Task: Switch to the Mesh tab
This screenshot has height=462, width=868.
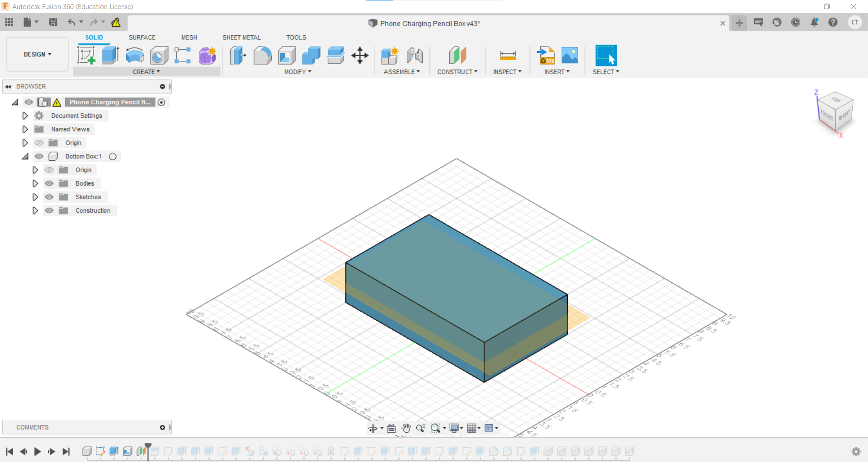Action: (x=189, y=37)
